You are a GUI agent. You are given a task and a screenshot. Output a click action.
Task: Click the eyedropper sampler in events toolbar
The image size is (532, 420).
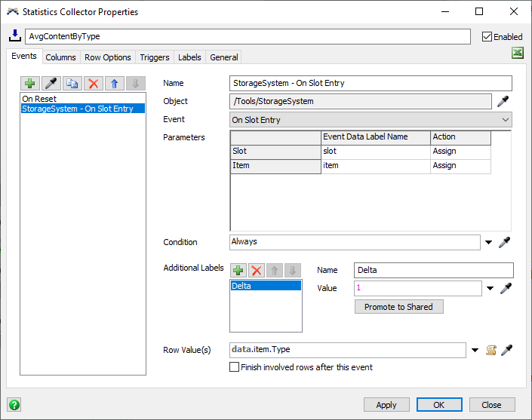(51, 84)
